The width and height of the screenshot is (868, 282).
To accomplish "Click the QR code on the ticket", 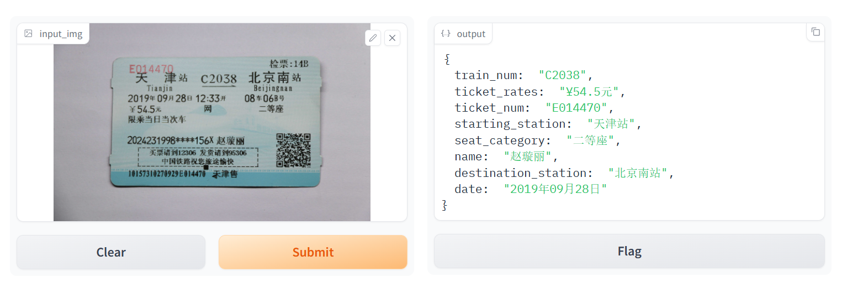I will (293, 150).
